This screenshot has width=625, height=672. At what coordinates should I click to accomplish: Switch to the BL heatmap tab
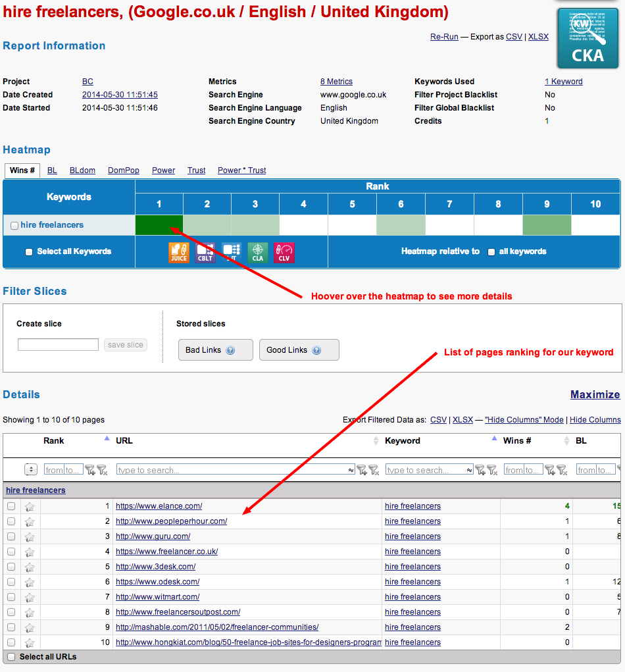(52, 170)
